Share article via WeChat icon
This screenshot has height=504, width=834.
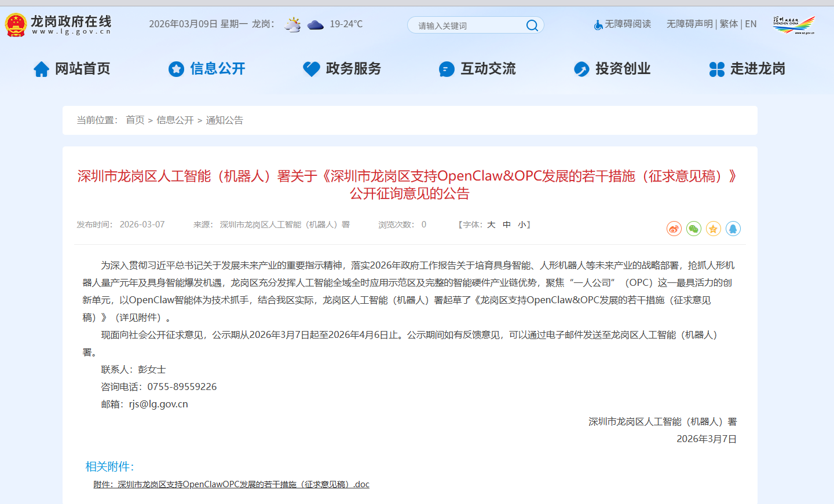694,229
